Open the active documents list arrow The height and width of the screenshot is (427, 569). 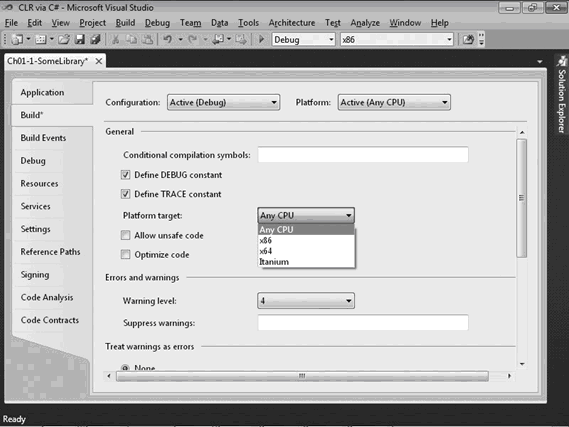540,62
